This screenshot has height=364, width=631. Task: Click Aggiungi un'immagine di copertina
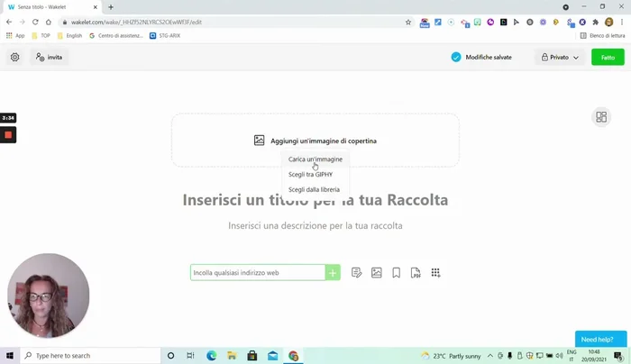315,141
